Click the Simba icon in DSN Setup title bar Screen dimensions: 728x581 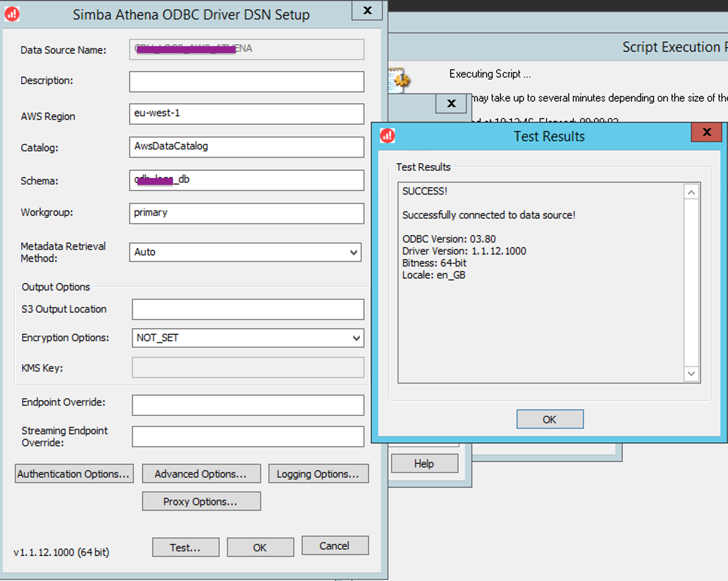[12, 14]
